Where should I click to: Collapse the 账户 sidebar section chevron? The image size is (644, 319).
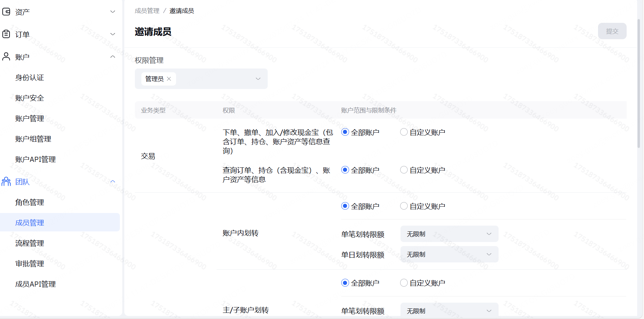pos(113,57)
